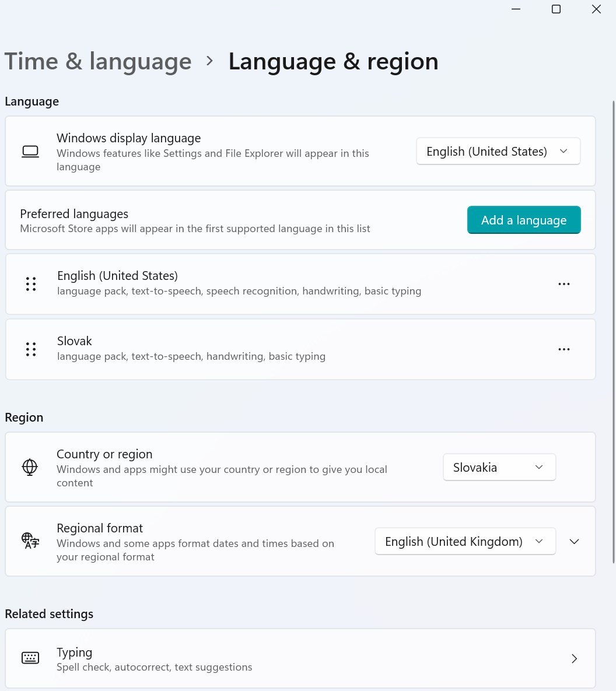Screen dimensions: 616x691
Task: Open more options for English (United States)
Action: pos(564,284)
